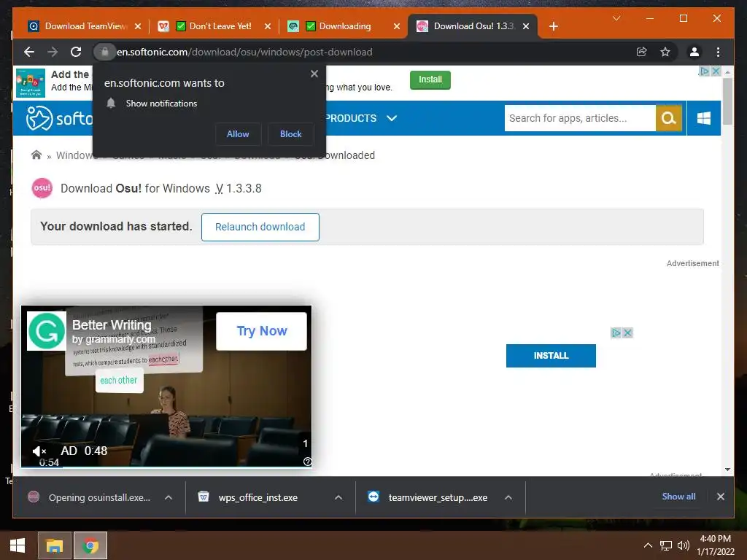Block notifications from en.softonic.com
The image size is (747, 560).
290,134
